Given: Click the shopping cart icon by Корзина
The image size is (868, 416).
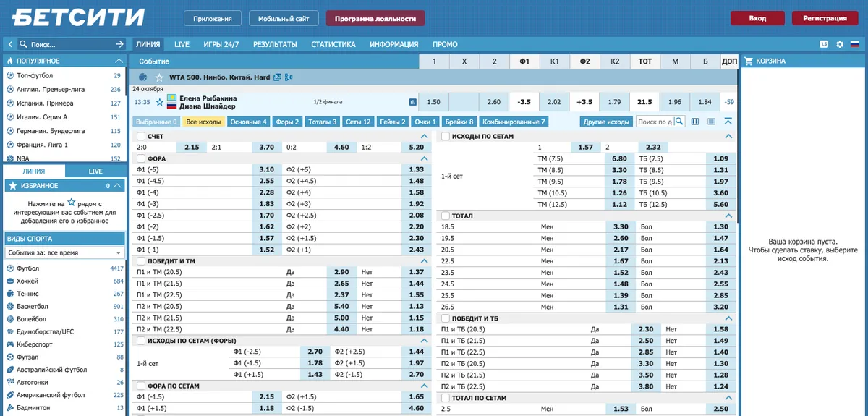Looking at the screenshot, I should (749, 61).
